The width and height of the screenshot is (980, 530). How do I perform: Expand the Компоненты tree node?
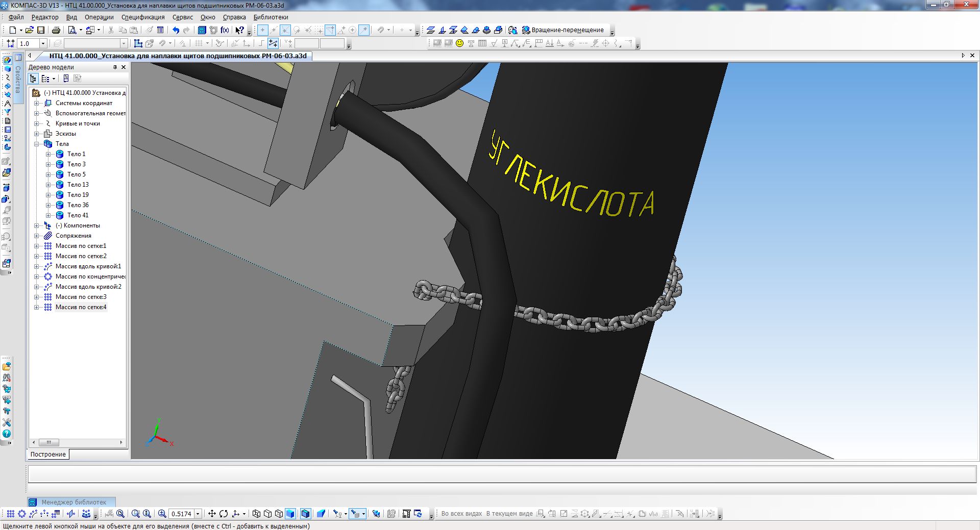[37, 225]
